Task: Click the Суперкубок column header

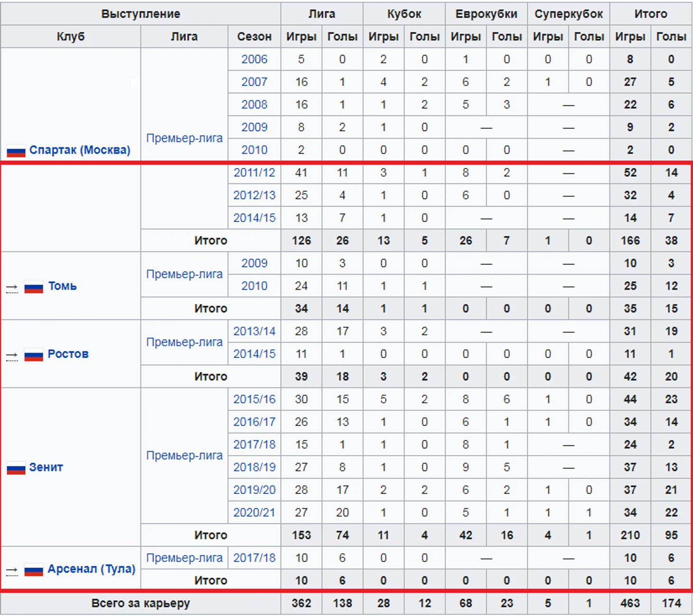Action: [569, 14]
